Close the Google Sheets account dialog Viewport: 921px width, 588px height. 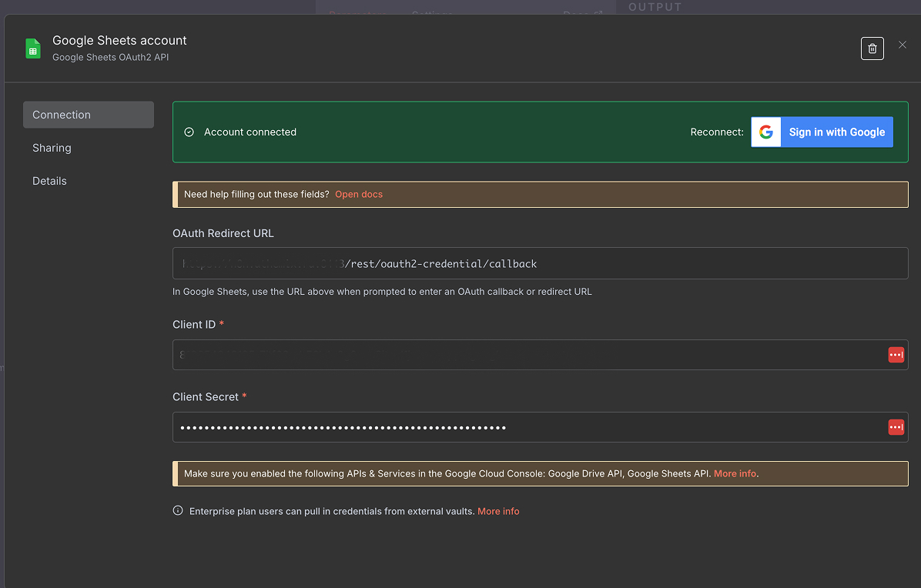pos(903,45)
